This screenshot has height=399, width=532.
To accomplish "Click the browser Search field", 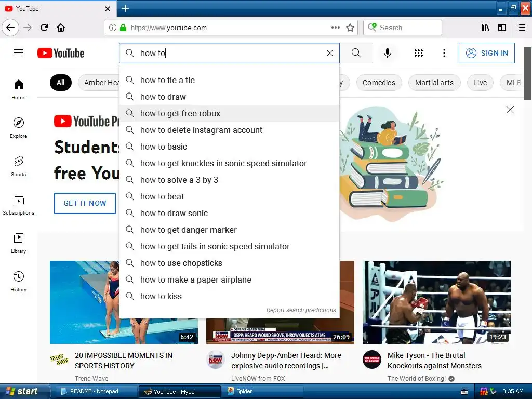I will point(403,28).
